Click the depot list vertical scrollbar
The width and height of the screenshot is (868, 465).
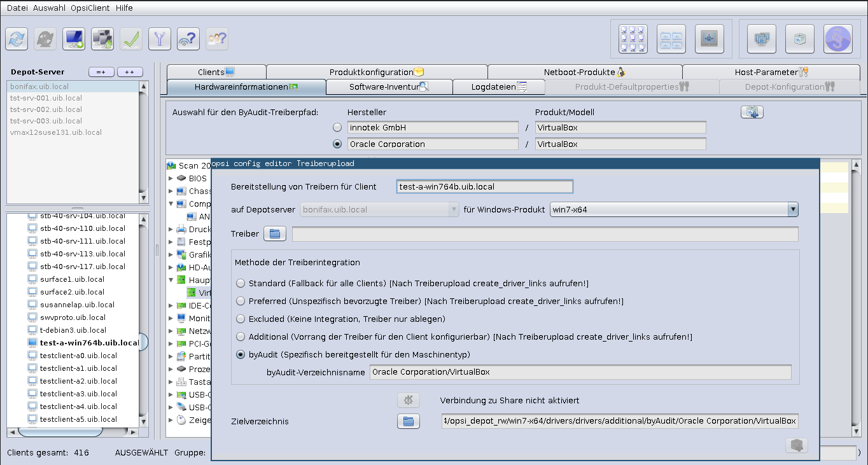pyautogui.click(x=143, y=142)
